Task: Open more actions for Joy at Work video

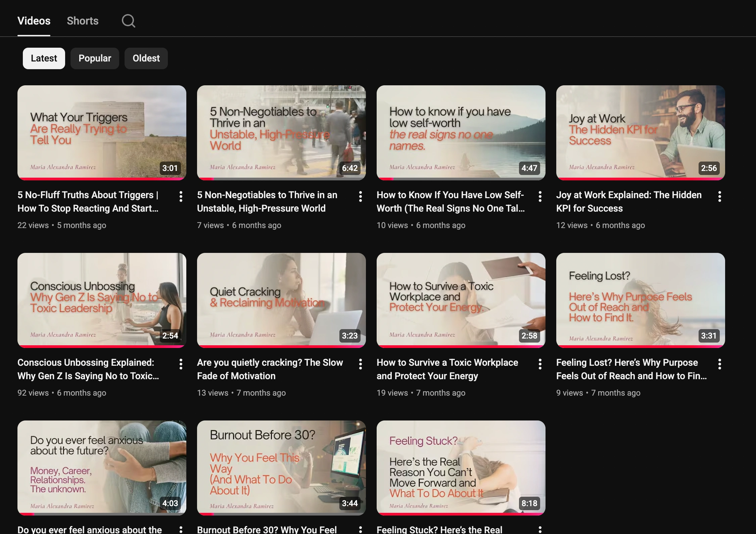Action: pyautogui.click(x=720, y=196)
